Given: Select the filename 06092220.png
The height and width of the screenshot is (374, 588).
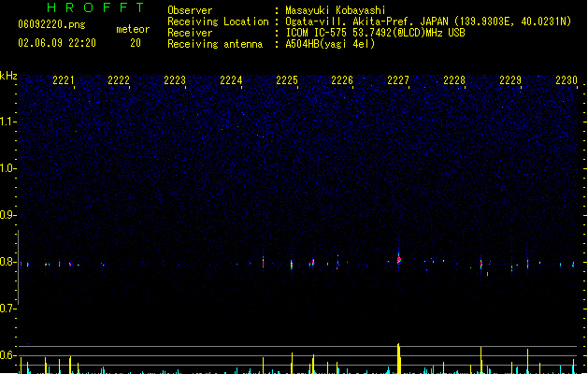Looking at the screenshot, I should pyautogui.click(x=51, y=24).
